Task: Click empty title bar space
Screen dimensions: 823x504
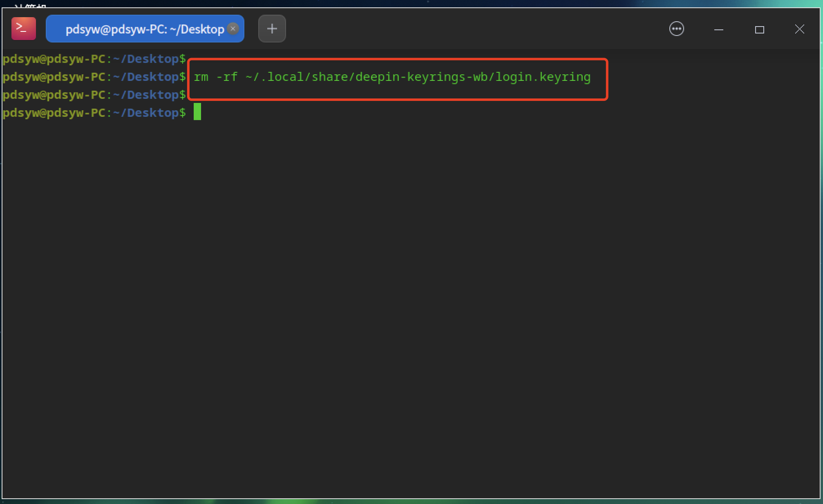Action: [x=470, y=29]
